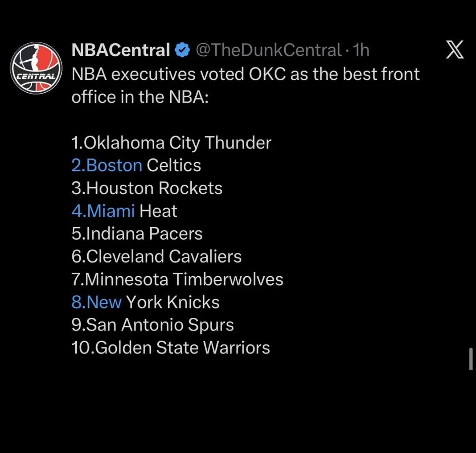Screen dimensions: 476x453
Task: Click the Cleveland Cavaliers line
Action: click(x=156, y=257)
